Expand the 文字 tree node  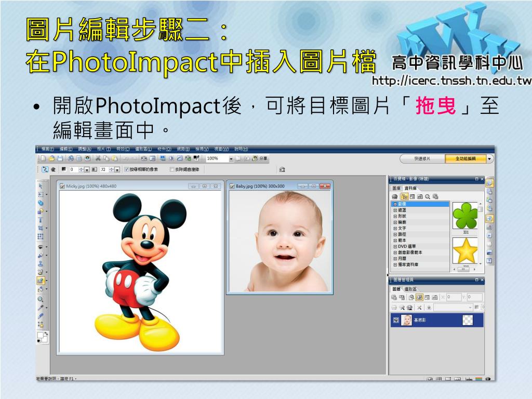coord(395,229)
